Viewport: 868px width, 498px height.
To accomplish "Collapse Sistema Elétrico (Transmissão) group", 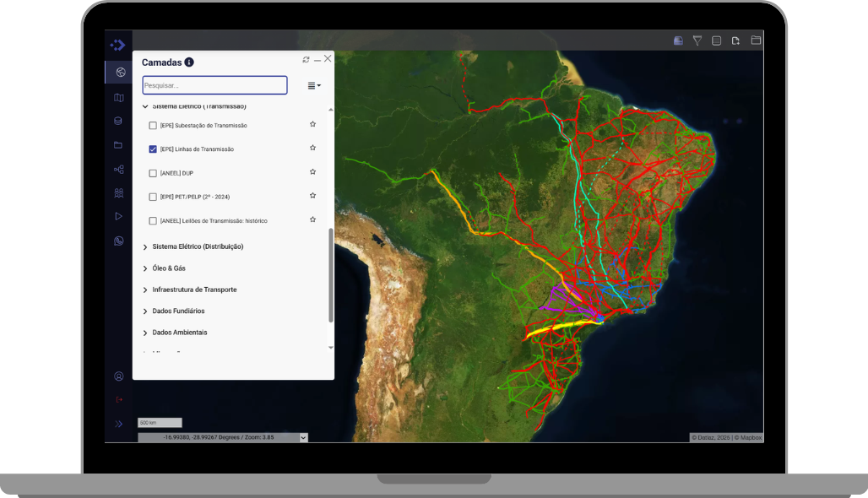I will 145,106.
